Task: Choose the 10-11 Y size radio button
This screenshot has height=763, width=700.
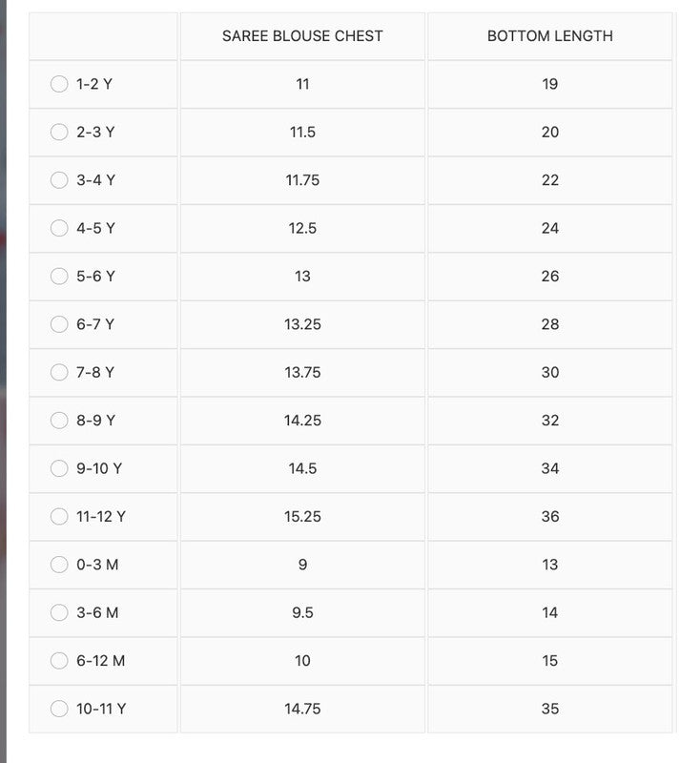Action: click(59, 709)
